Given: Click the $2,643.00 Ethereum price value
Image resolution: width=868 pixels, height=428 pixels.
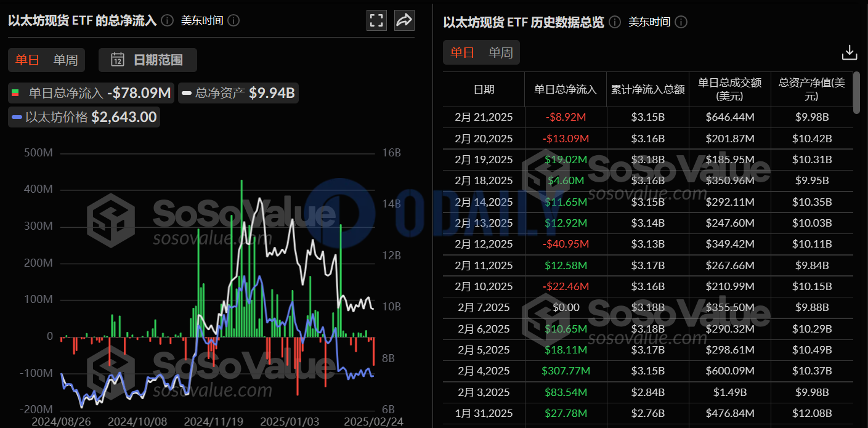Looking at the screenshot, I should (124, 117).
